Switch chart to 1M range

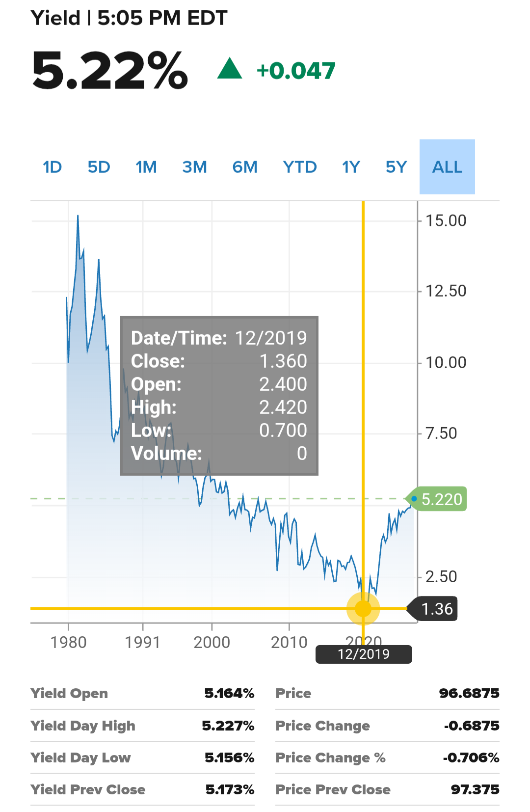[x=146, y=167]
